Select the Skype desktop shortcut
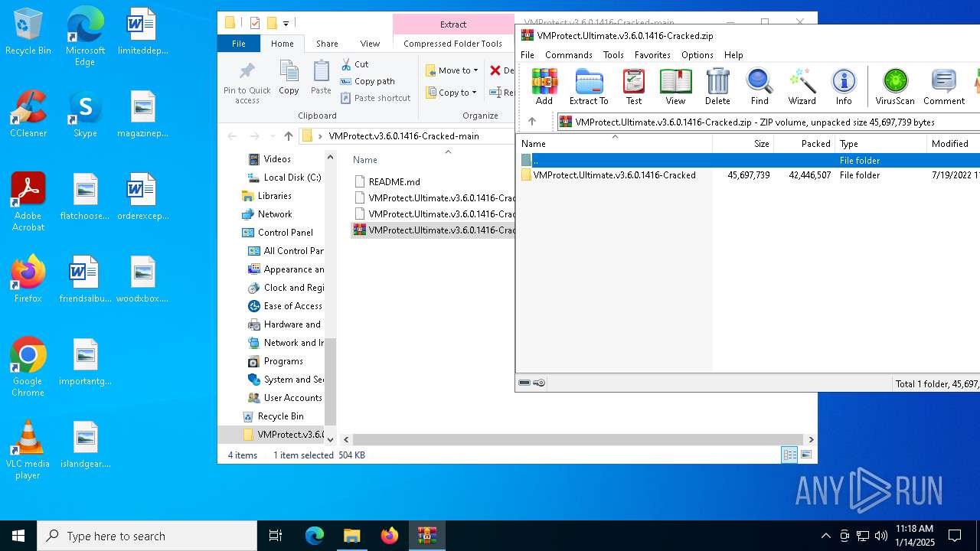This screenshot has height=551, width=980. (85, 115)
